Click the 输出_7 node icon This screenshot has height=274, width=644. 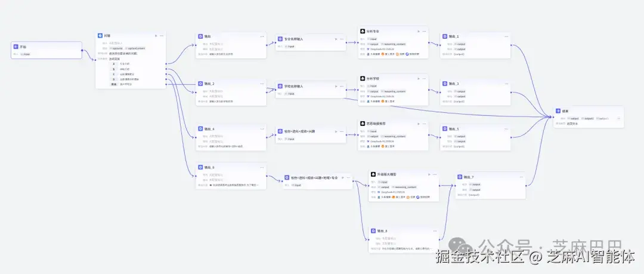[460, 177]
